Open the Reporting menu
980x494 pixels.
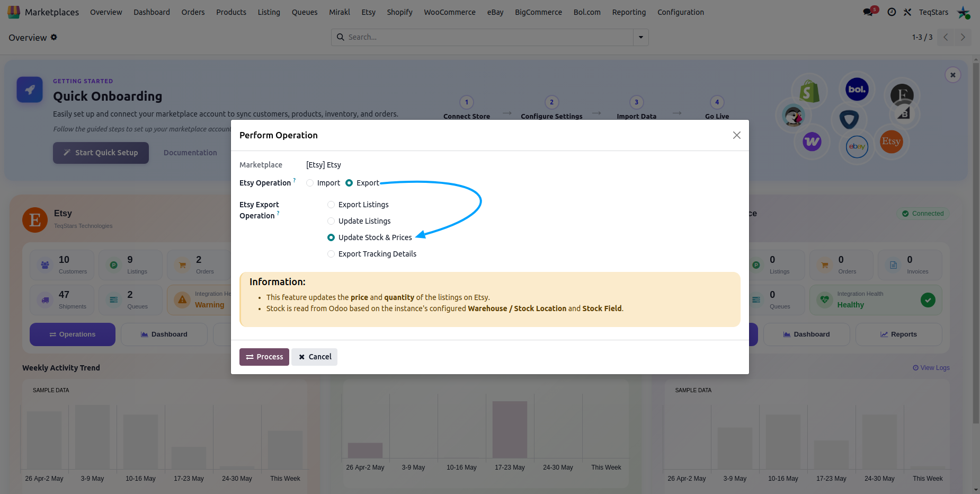(x=629, y=12)
